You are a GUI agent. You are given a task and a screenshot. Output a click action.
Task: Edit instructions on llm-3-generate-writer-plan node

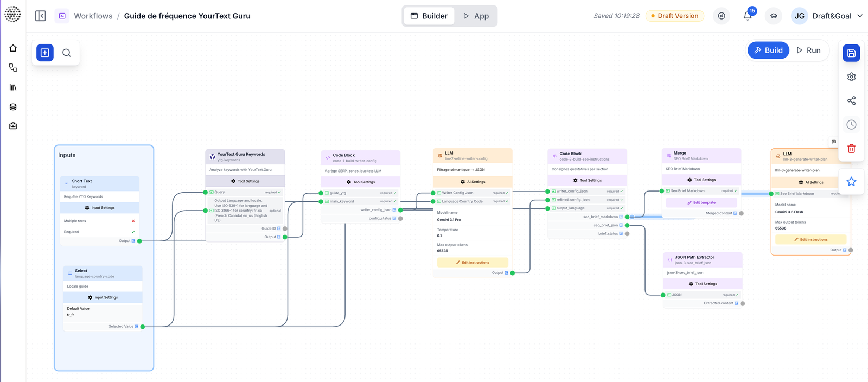[811, 239]
